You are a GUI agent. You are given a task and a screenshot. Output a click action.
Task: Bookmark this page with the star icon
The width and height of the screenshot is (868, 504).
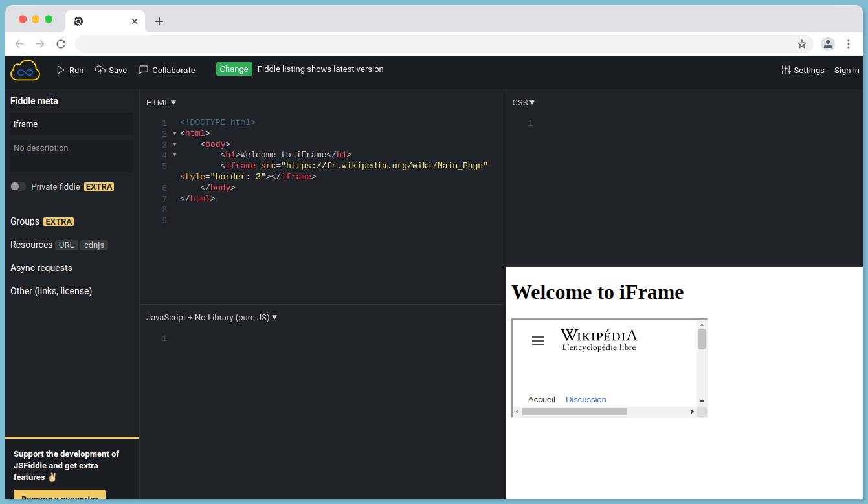point(802,44)
